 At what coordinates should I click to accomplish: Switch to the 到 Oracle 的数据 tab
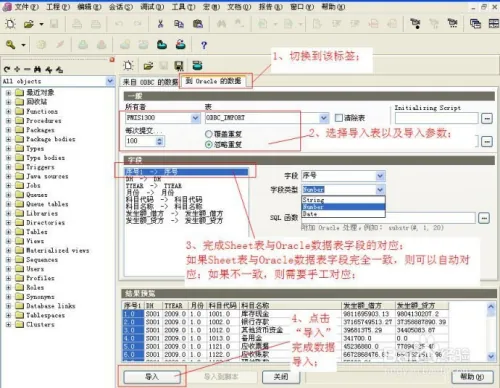coord(213,81)
